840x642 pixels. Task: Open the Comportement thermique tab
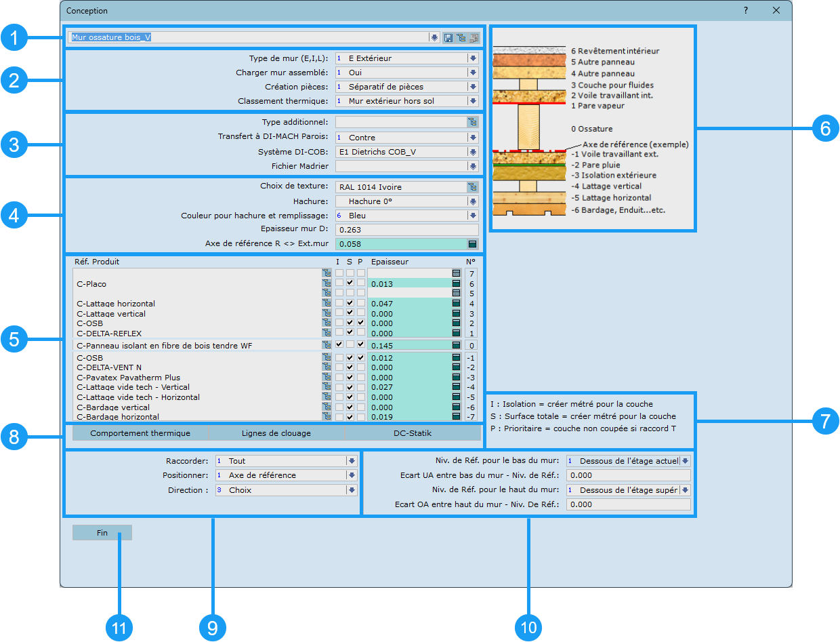coord(140,433)
